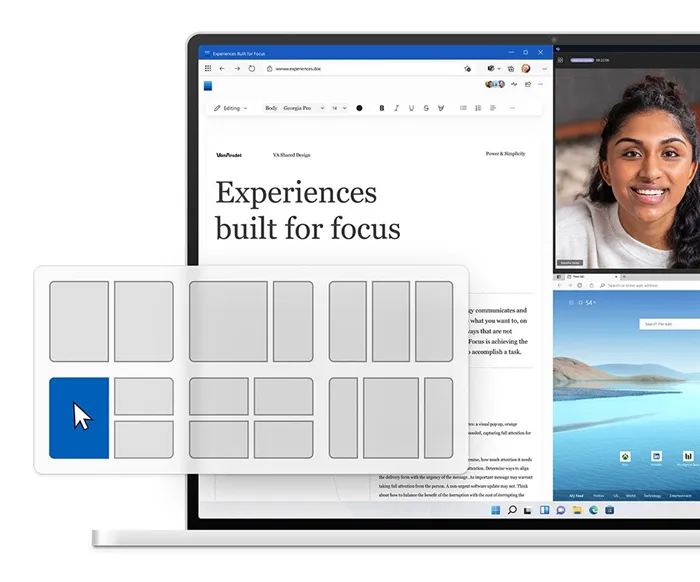Insert a bulleted list

coord(463,108)
